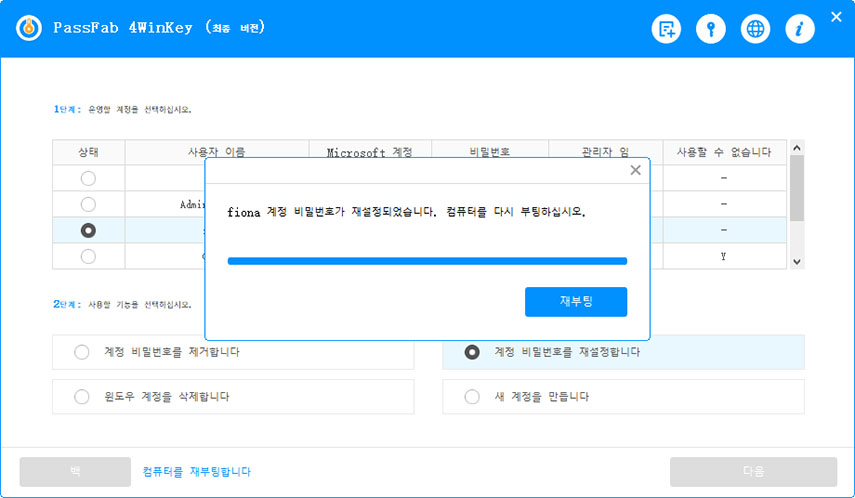Close the password reset dialog
The image size is (855, 498).
635,170
